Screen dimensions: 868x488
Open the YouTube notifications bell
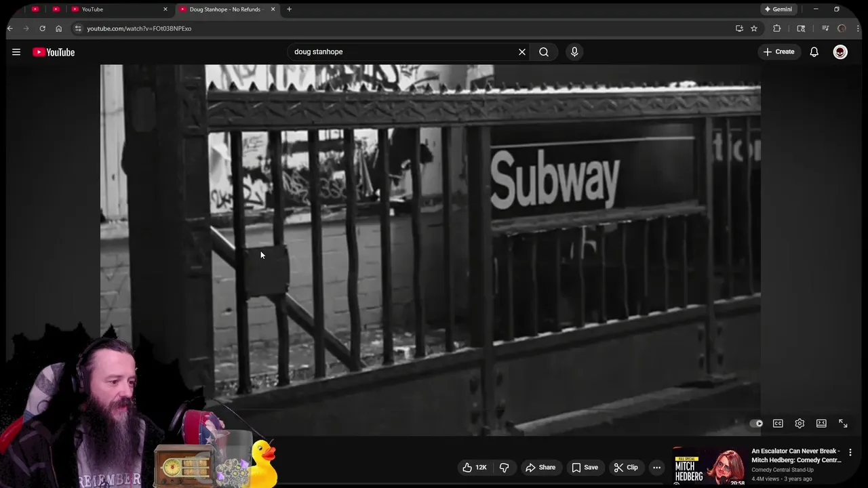pos(814,52)
